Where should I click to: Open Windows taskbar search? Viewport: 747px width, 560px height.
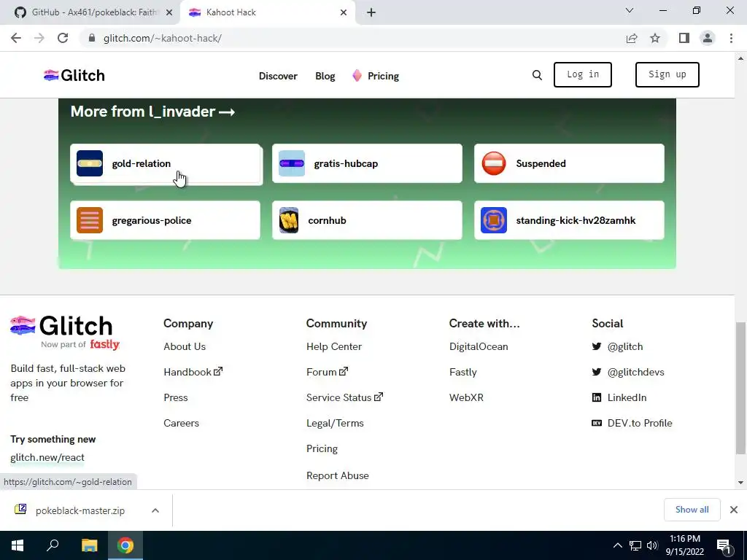pos(53,545)
